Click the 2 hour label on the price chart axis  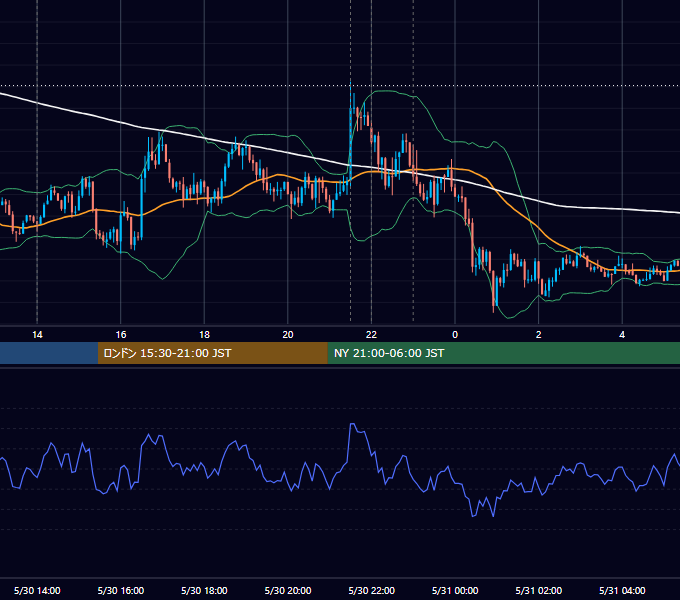point(539,335)
